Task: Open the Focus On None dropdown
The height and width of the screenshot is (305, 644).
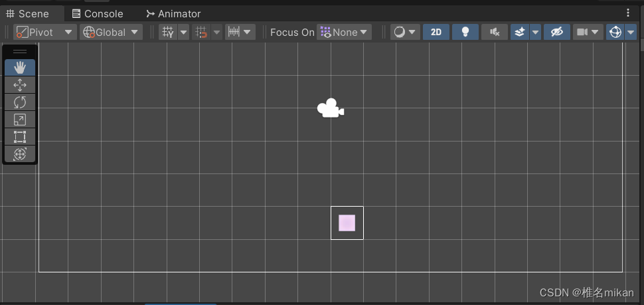Action: 344,32
